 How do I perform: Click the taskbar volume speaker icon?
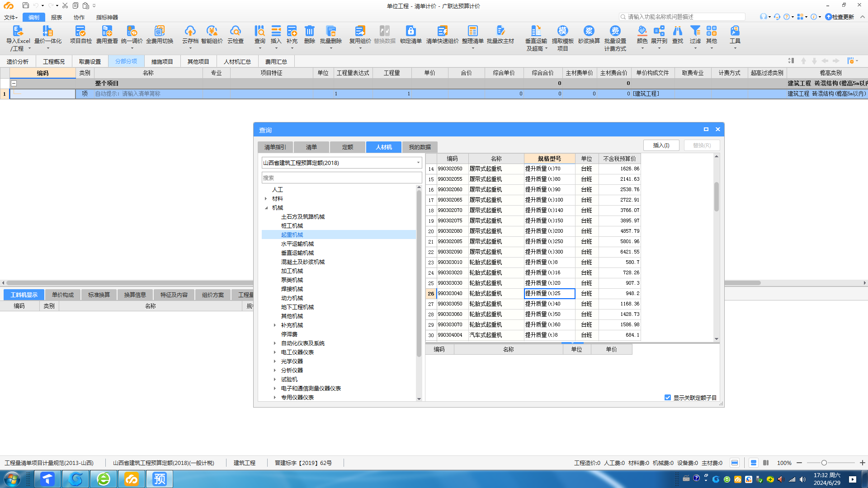[802, 479]
